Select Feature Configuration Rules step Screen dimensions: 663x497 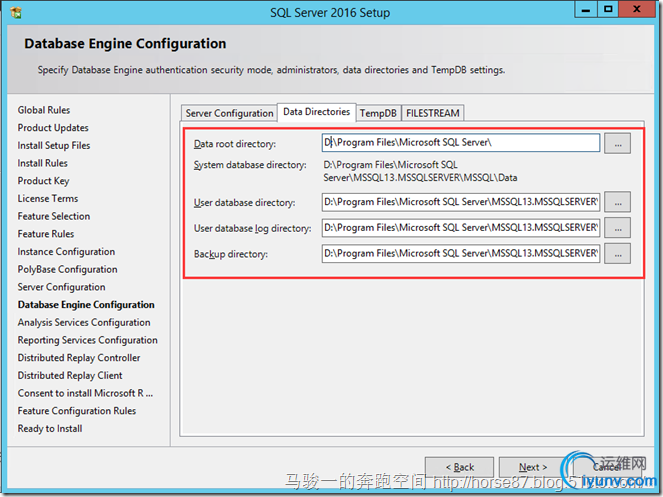tap(77, 411)
